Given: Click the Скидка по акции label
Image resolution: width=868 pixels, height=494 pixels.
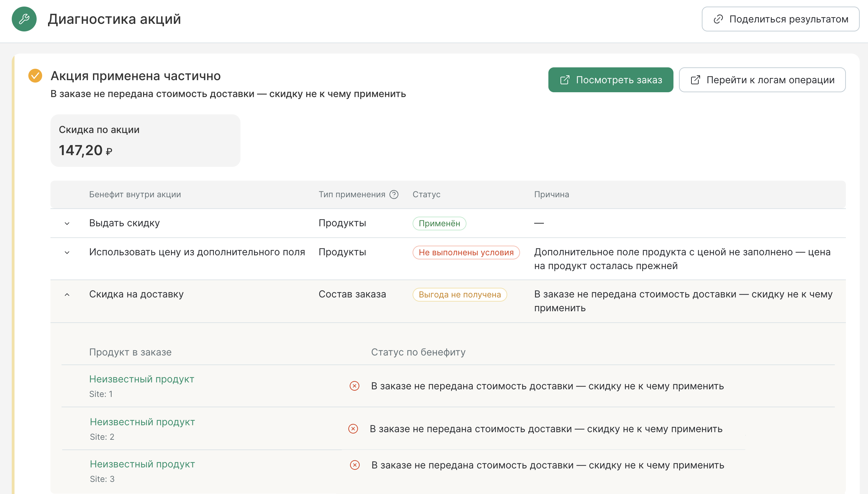Looking at the screenshot, I should (x=99, y=130).
